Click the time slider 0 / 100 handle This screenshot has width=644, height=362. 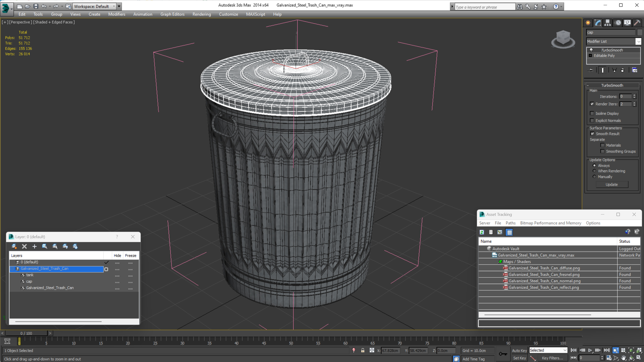26,333
